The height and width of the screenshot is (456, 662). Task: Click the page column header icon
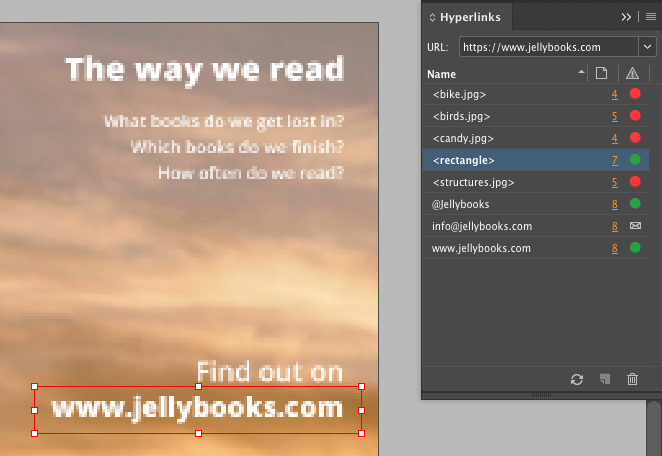pyautogui.click(x=602, y=73)
